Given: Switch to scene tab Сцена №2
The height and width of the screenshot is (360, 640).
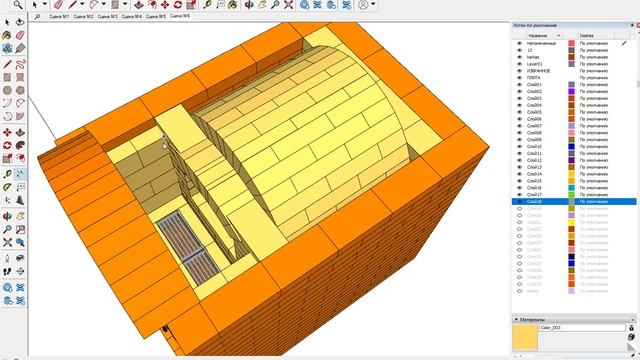Looking at the screenshot, I should coord(83,17).
